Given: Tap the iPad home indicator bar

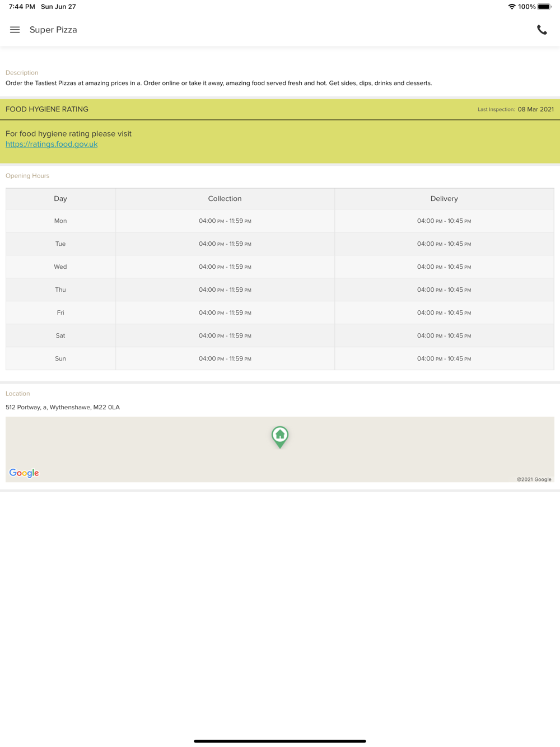Looking at the screenshot, I should point(280,741).
